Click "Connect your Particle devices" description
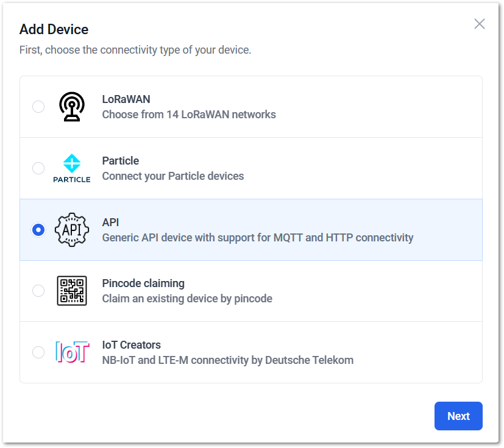The width and height of the screenshot is (504, 448). tap(173, 176)
